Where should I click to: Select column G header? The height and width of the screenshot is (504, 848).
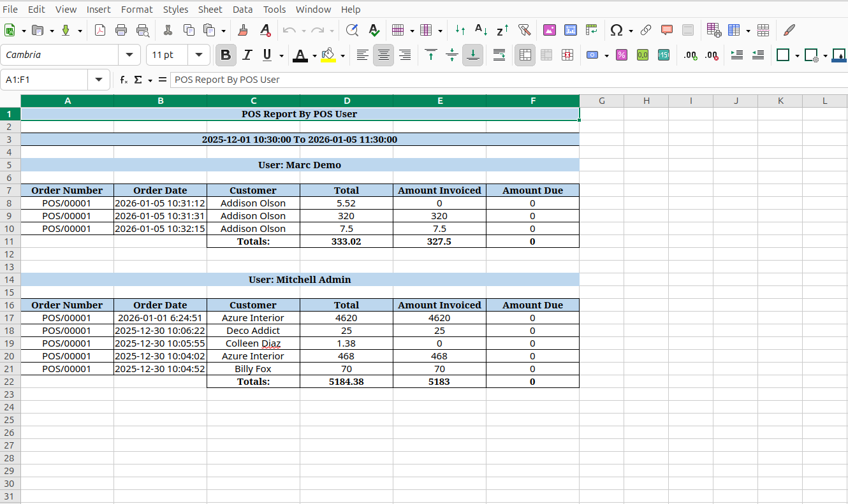601,101
